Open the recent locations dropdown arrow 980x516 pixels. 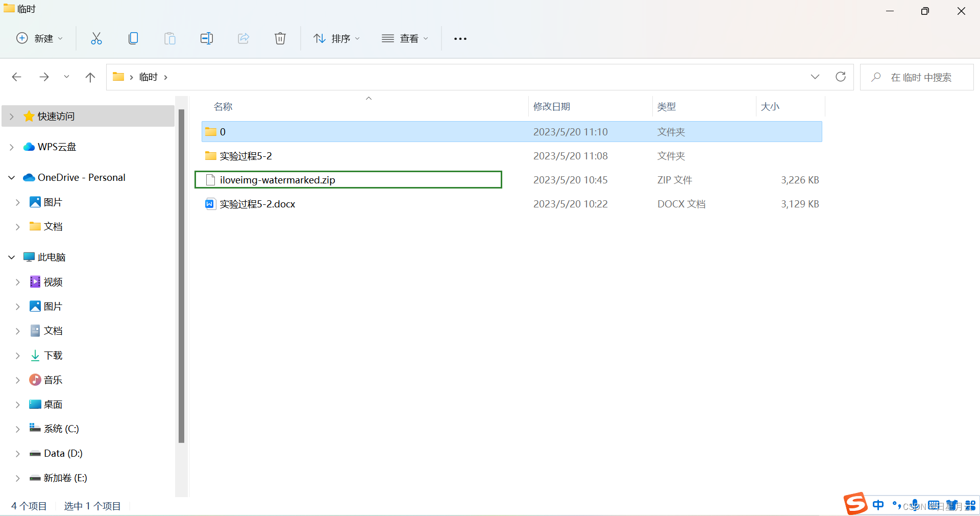pyautogui.click(x=66, y=77)
